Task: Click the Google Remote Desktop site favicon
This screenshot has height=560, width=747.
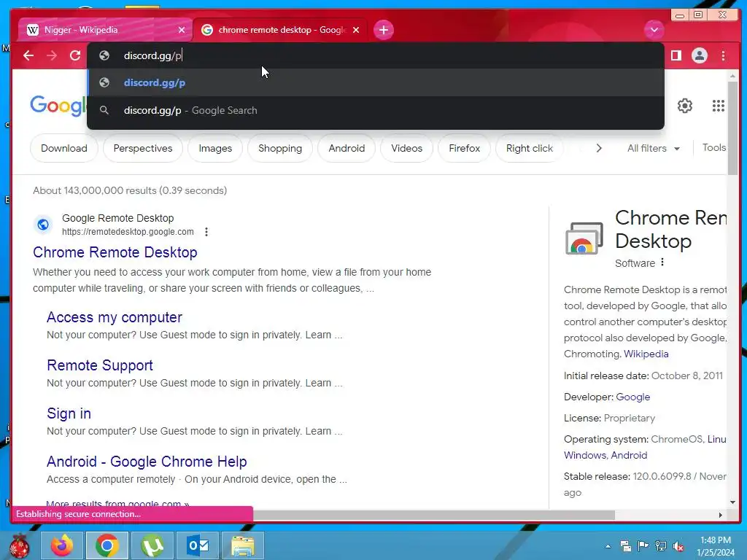Action: (x=43, y=225)
